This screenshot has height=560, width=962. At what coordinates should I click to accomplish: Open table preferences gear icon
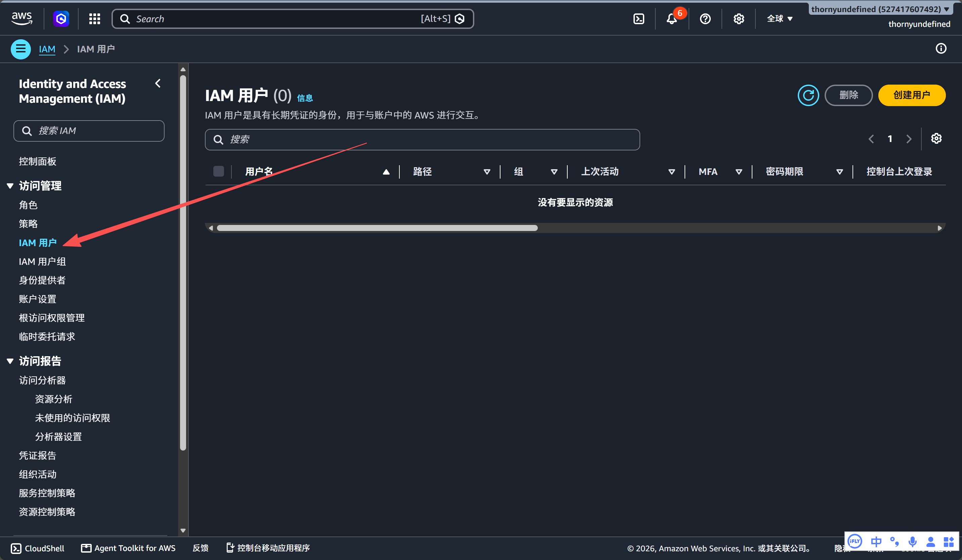936,138
